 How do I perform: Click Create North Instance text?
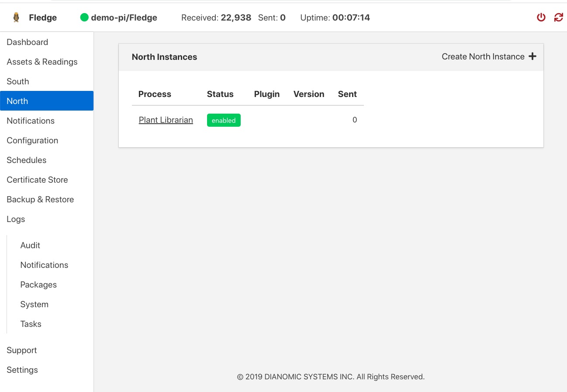coord(483,56)
